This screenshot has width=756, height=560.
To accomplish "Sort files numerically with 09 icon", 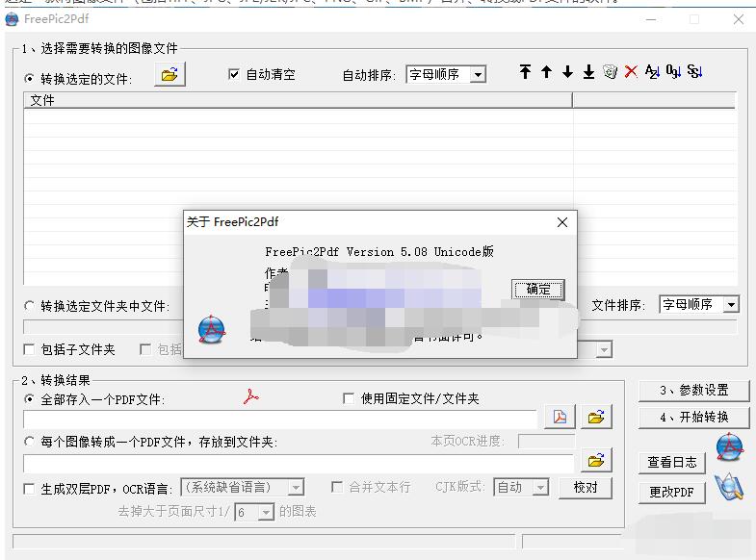I will point(673,72).
